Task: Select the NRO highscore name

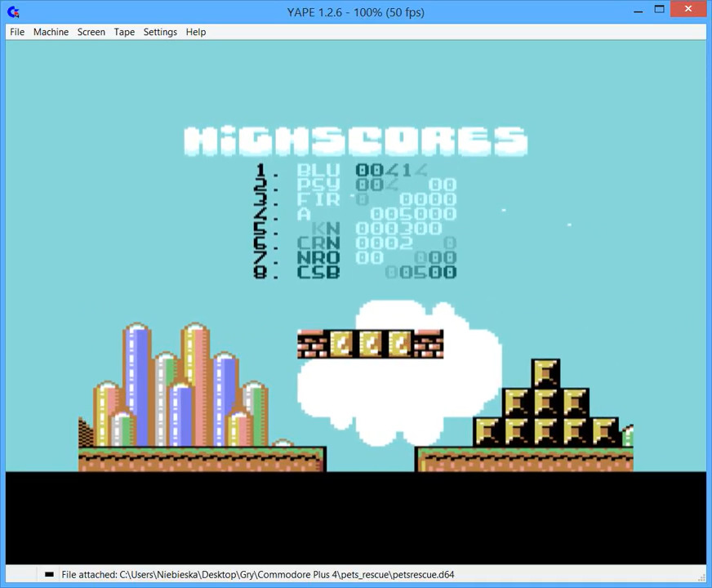Action: click(318, 257)
